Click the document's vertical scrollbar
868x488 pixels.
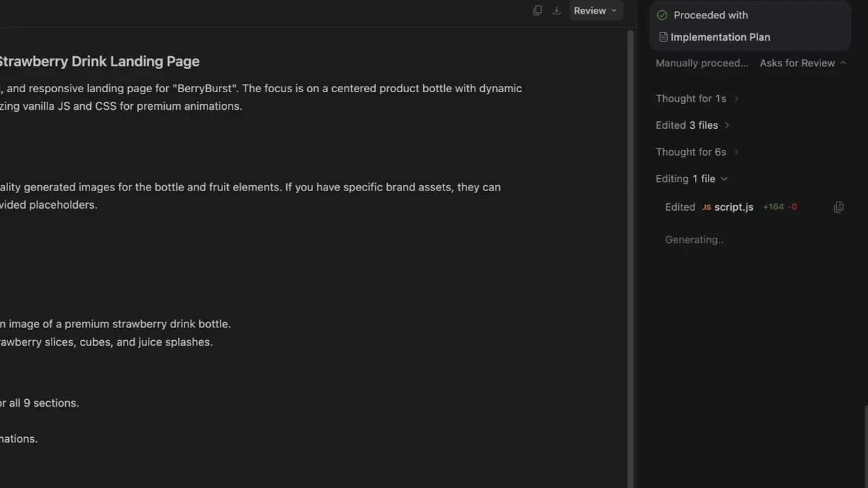click(631, 258)
